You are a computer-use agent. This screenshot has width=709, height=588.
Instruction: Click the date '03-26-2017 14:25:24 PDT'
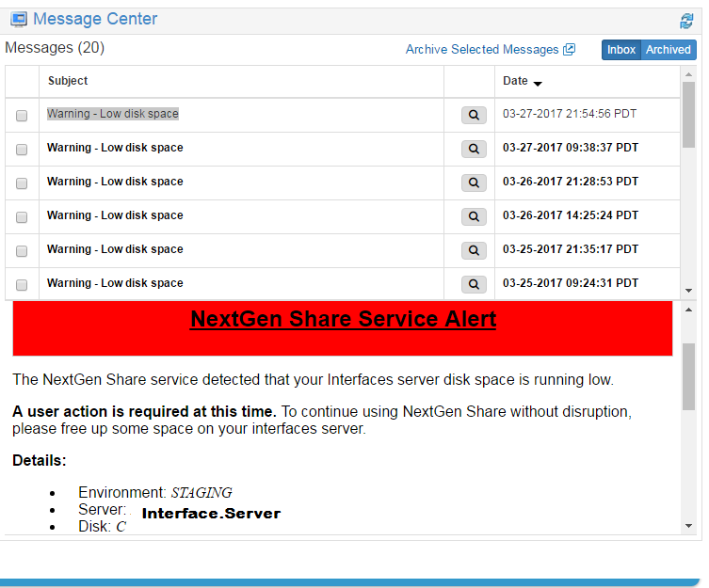coord(571,215)
